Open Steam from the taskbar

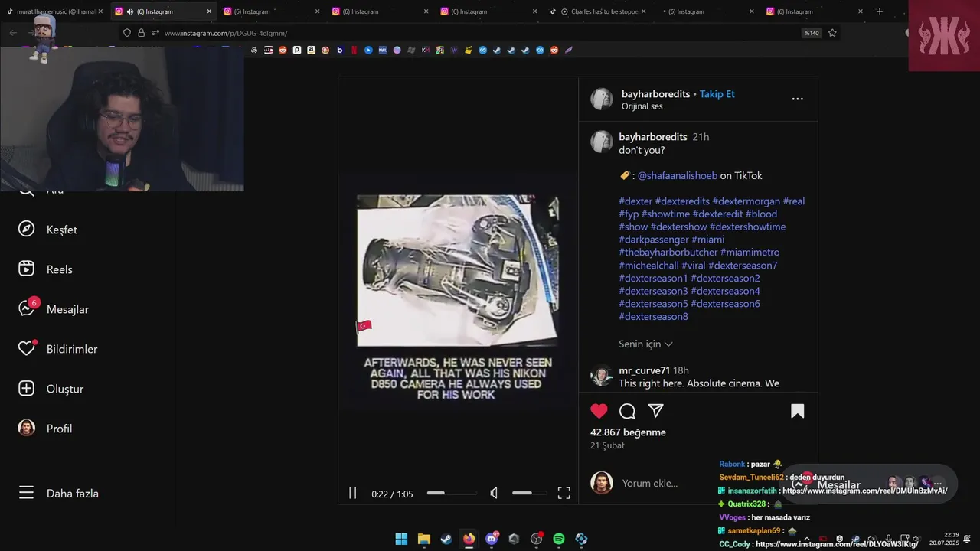pos(446,539)
